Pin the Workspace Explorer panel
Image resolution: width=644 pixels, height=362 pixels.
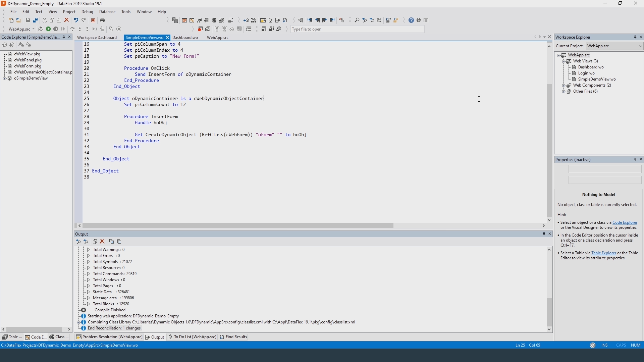point(635,37)
